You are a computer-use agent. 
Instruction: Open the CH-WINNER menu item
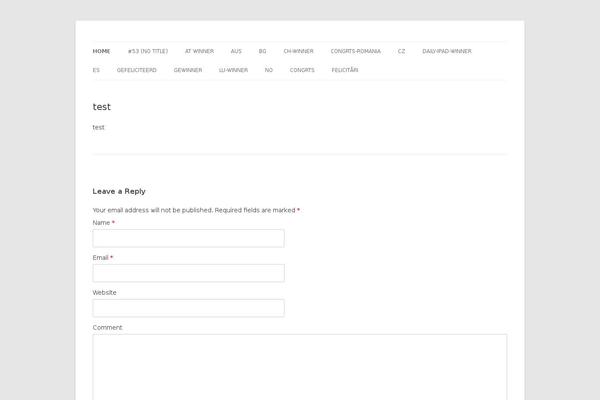click(x=298, y=51)
